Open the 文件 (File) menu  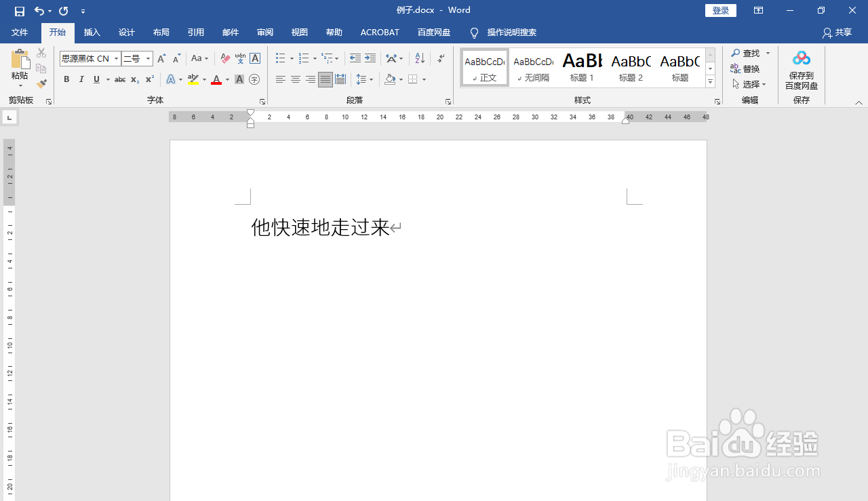[20, 33]
